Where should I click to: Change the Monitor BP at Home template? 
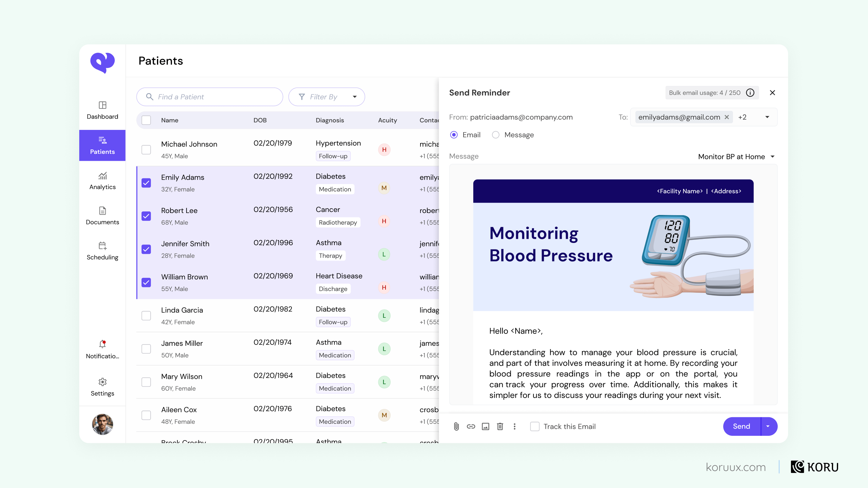click(737, 156)
